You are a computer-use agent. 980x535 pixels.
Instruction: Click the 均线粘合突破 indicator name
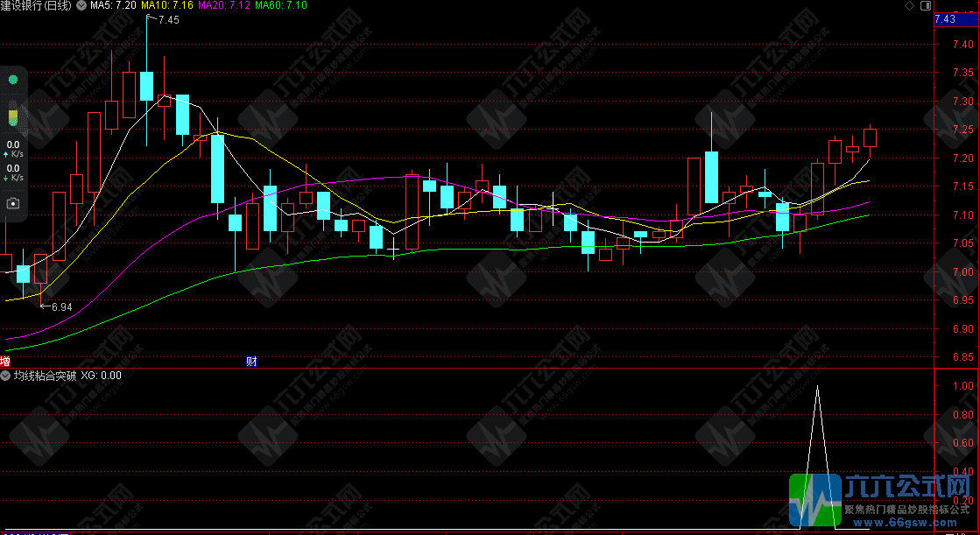[45, 376]
